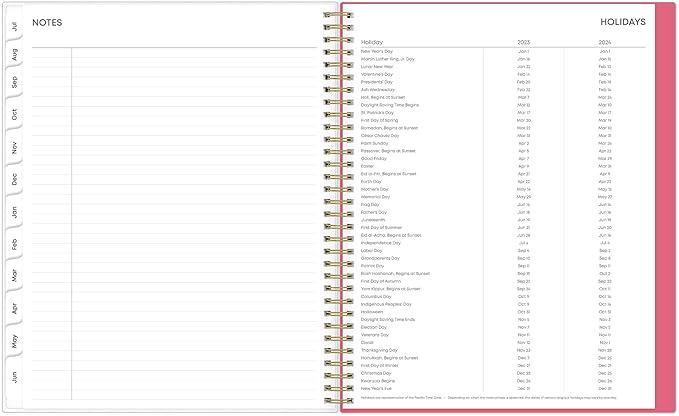Click the Oct month tab
This screenshot has height=416, width=679.
point(13,115)
